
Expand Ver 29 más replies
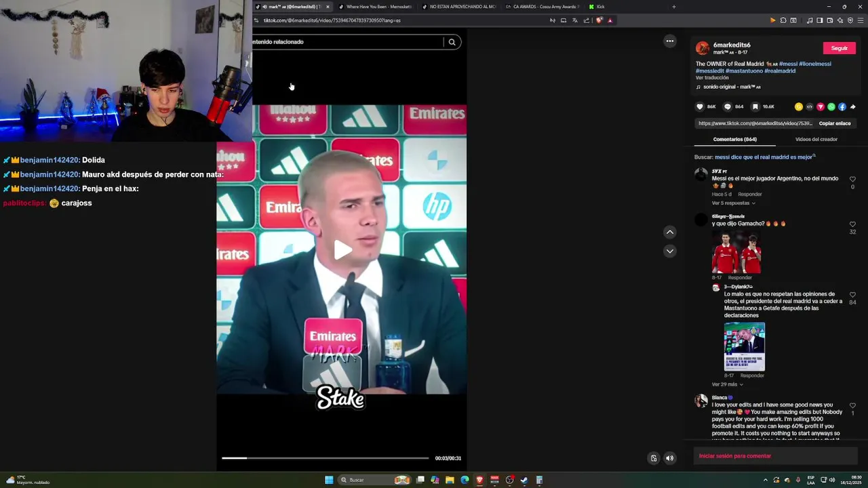(x=727, y=384)
